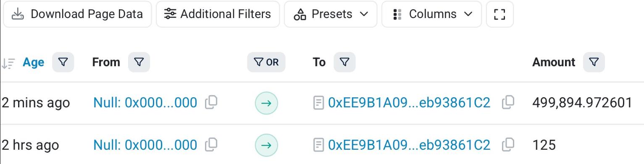Viewport: 644px width, 164px height.
Task: Click Download Page Data button
Action: [x=77, y=14]
